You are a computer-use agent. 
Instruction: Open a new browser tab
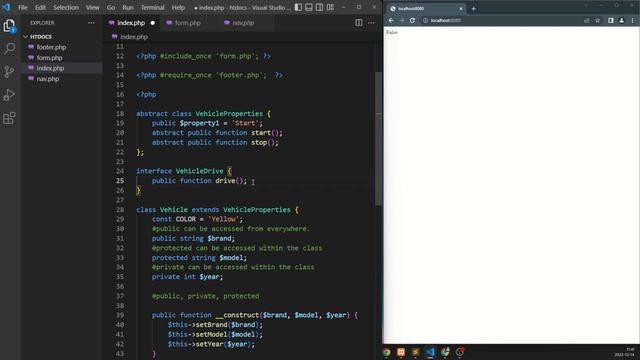tap(473, 8)
